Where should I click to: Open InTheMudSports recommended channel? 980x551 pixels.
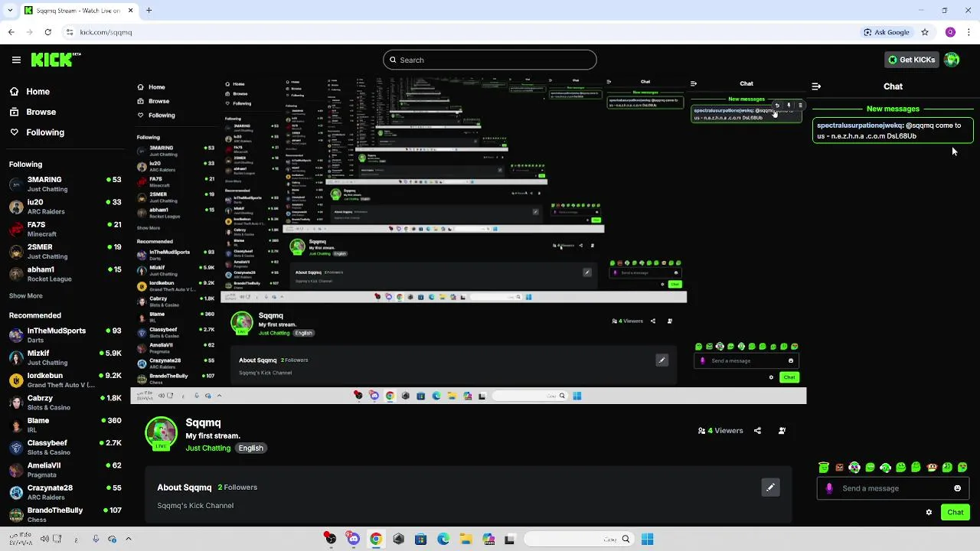[65, 335]
